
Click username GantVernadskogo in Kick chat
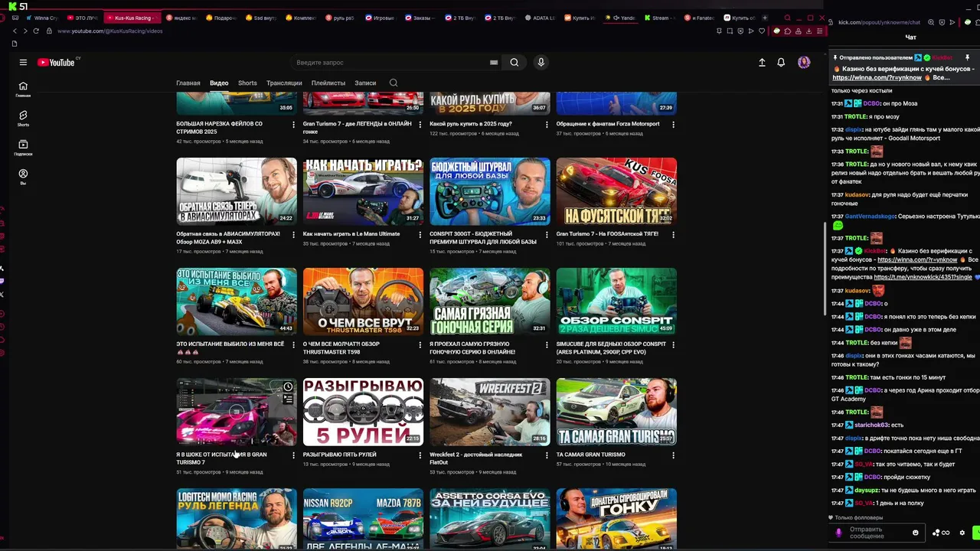click(x=871, y=217)
